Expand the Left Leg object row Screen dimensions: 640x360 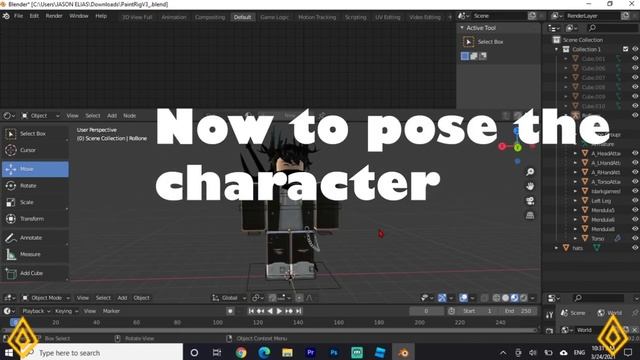click(575, 200)
